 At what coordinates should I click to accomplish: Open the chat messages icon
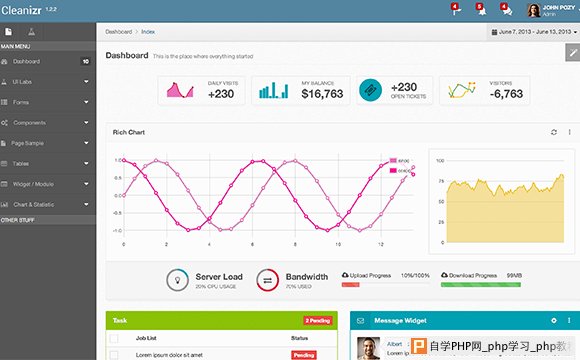(506, 10)
